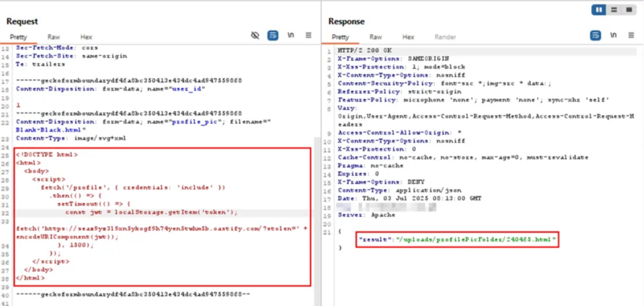Image resolution: width=644 pixels, height=306 pixels.
Task: Click the 'X-Xss-Protection: 0' header
Action: pyautogui.click(x=377, y=149)
